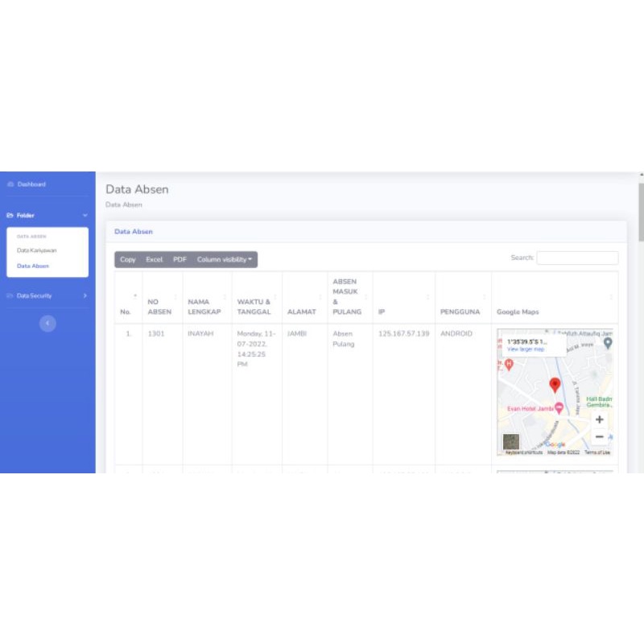Zoom out on the Google map

point(600,436)
